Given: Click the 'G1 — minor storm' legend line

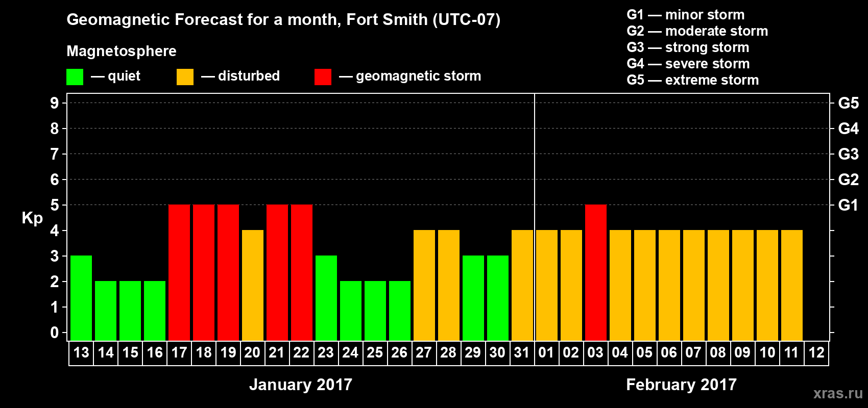Looking at the screenshot, I should pyautogui.click(x=686, y=15).
